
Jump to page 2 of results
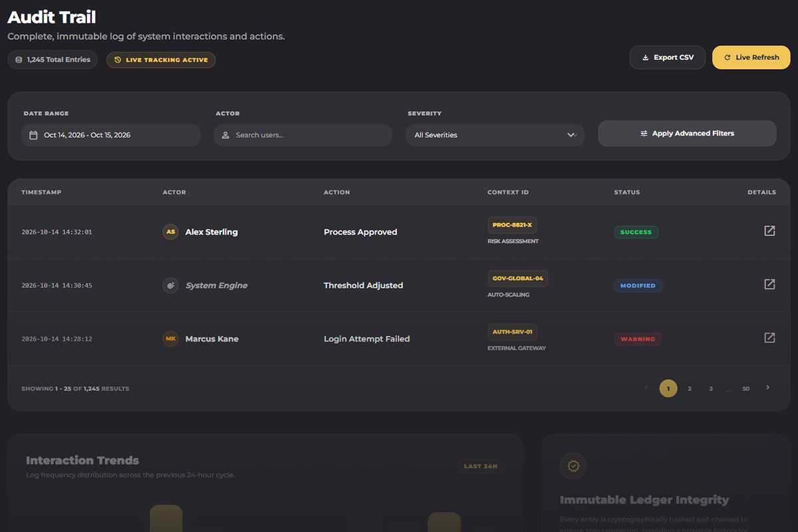click(690, 388)
